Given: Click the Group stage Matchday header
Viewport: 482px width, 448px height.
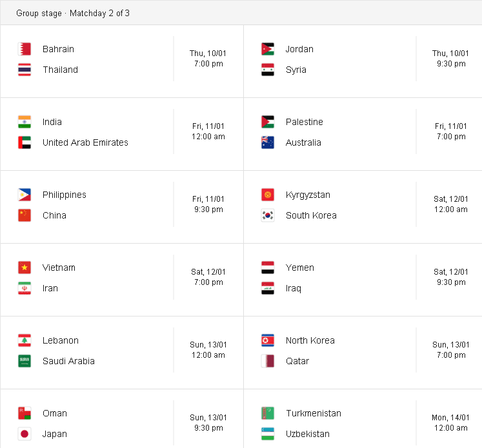Looking at the screenshot, I should (x=73, y=13).
